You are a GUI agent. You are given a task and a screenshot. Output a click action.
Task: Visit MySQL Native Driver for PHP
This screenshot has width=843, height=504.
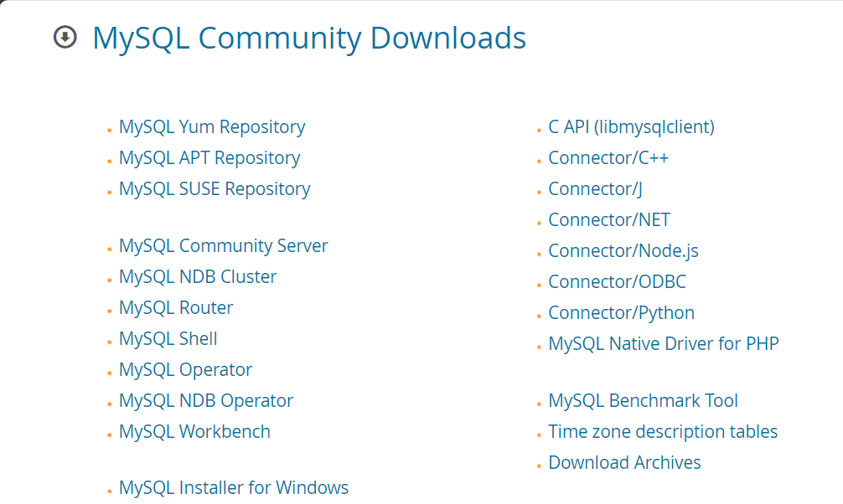(x=664, y=344)
